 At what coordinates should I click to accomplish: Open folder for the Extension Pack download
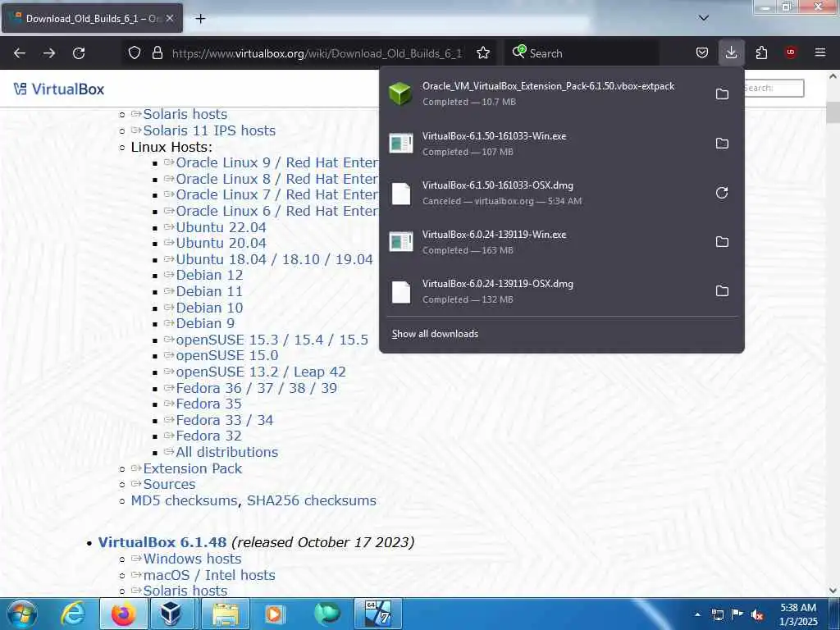click(722, 94)
